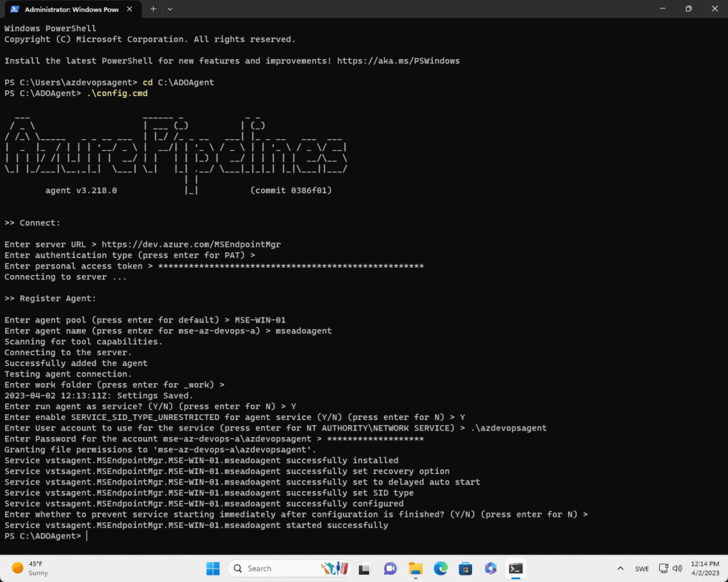Click the https://dev.azure.com/MSEndpointMgr server URL

click(x=191, y=244)
